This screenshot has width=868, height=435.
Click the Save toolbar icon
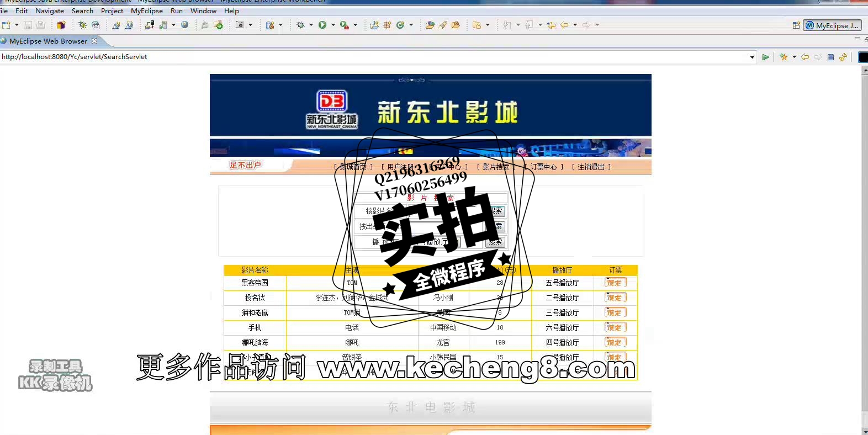tap(28, 25)
